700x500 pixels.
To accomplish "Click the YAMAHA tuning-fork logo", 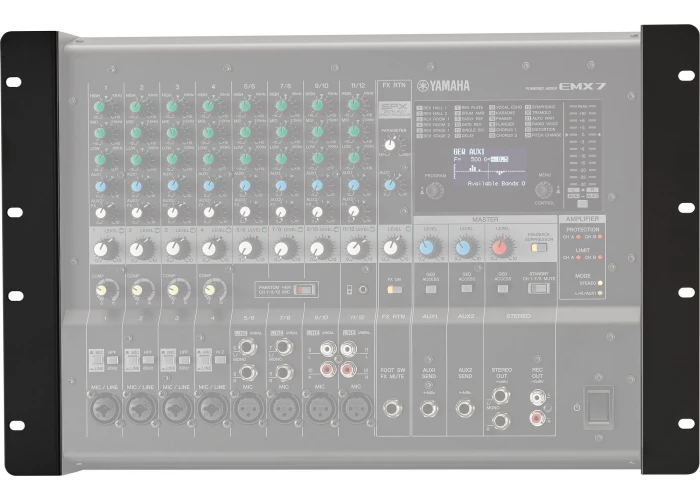I will 422,85.
